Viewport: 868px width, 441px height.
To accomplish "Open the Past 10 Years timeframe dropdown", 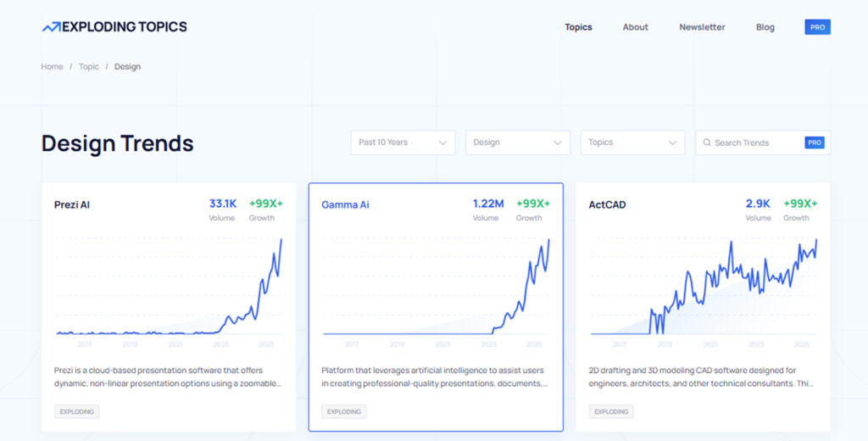I will [x=403, y=142].
